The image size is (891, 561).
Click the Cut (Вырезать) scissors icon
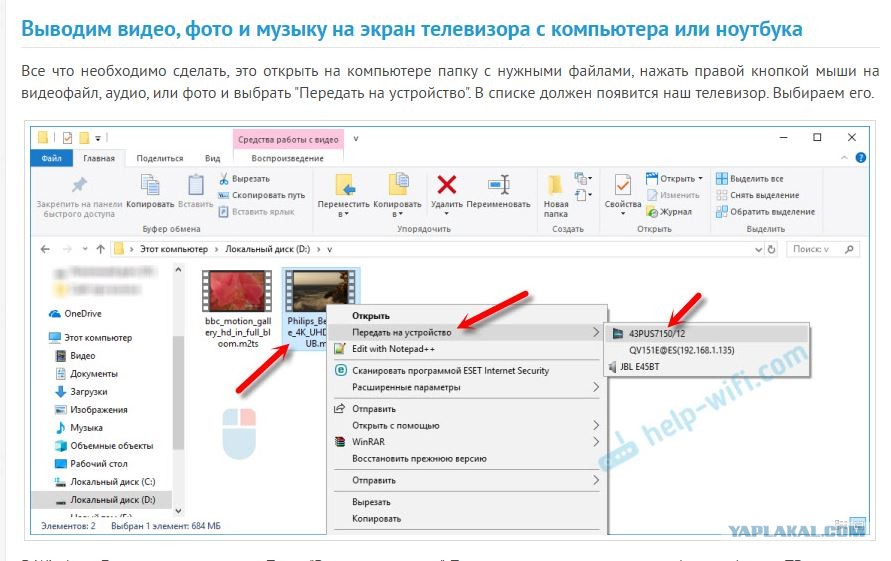pos(224,178)
